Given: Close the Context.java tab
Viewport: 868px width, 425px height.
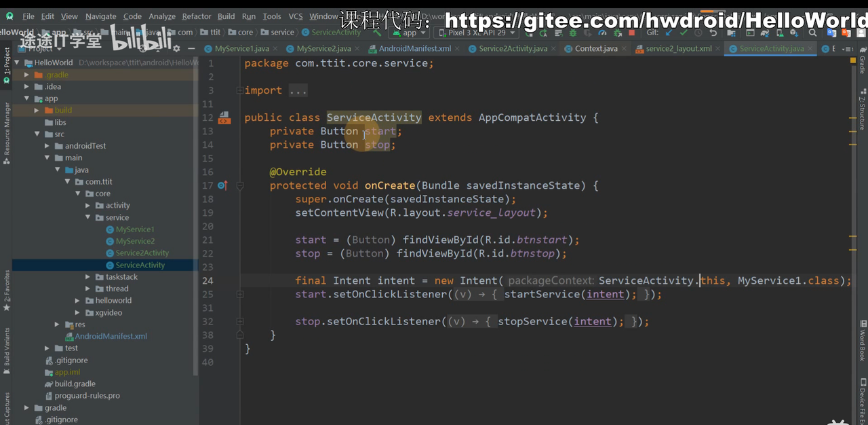Looking at the screenshot, I should tap(625, 49).
